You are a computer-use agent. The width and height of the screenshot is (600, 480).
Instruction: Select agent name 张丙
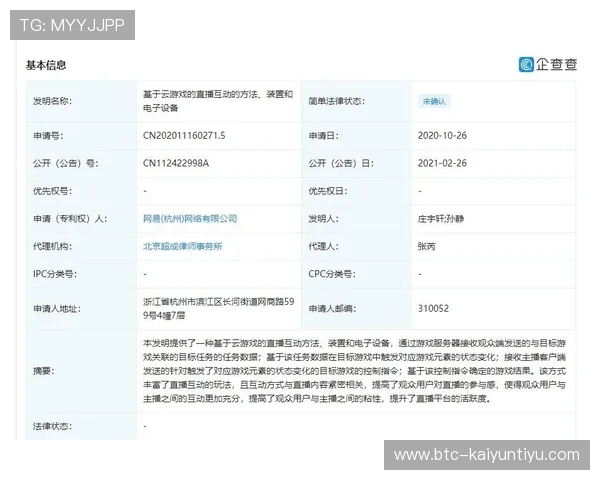pos(426,246)
